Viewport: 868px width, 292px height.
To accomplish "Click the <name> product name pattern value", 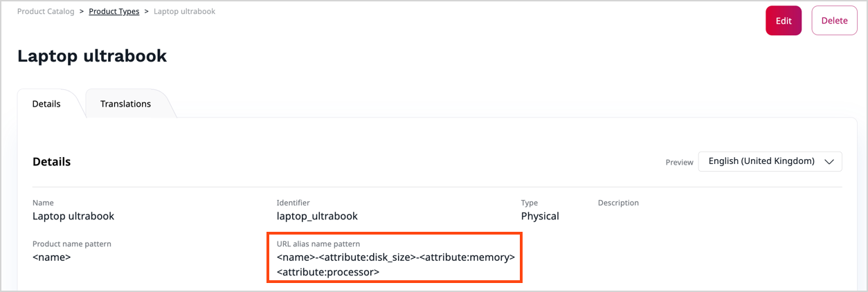I will pyautogui.click(x=51, y=257).
